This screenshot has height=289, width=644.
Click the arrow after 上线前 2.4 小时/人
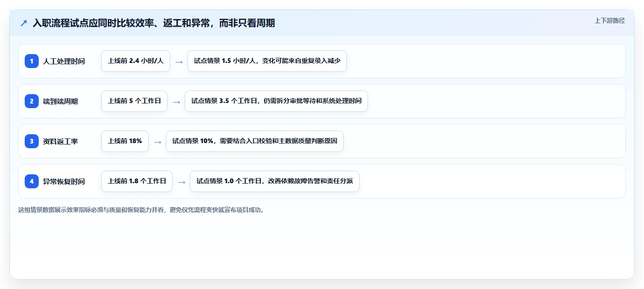[179, 62]
